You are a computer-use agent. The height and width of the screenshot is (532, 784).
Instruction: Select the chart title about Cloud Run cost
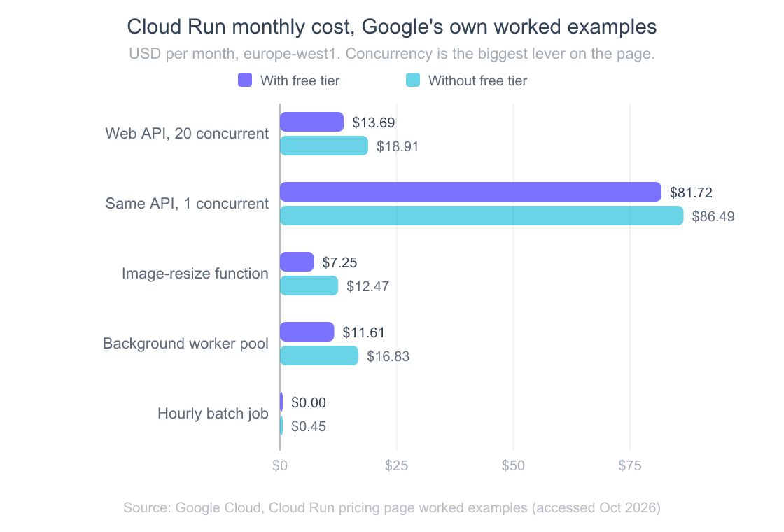pos(392,27)
